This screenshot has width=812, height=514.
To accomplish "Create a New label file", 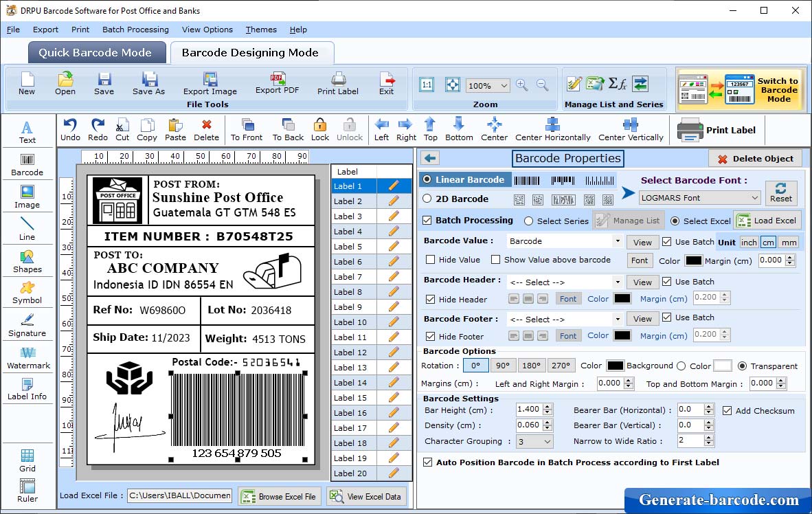I will pyautogui.click(x=27, y=84).
